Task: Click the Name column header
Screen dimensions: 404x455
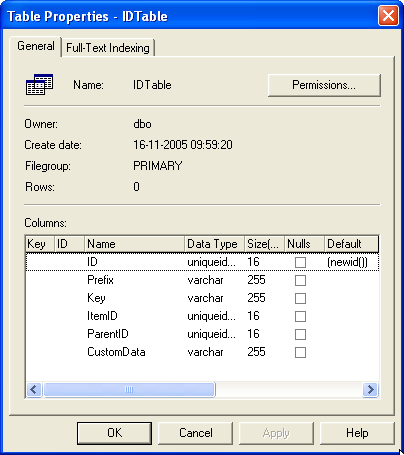Action: [x=135, y=244]
